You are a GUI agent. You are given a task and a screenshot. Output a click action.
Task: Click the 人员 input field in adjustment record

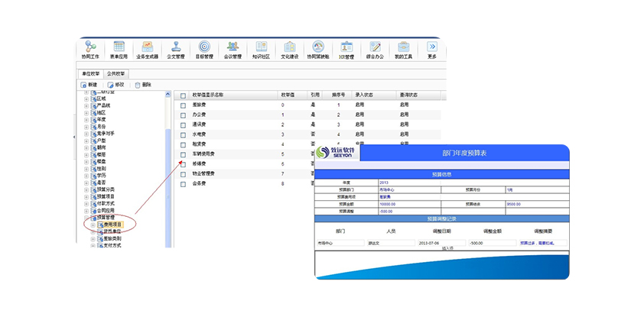click(391, 243)
